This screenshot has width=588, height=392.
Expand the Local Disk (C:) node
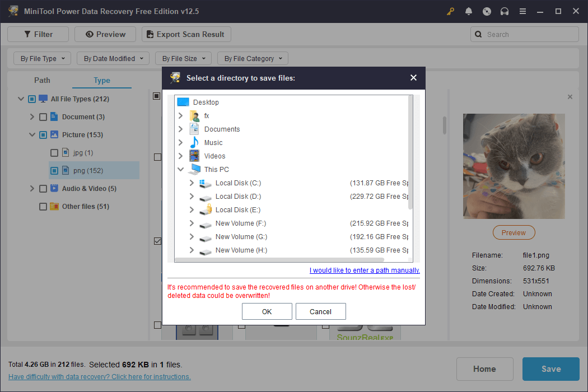click(x=192, y=183)
